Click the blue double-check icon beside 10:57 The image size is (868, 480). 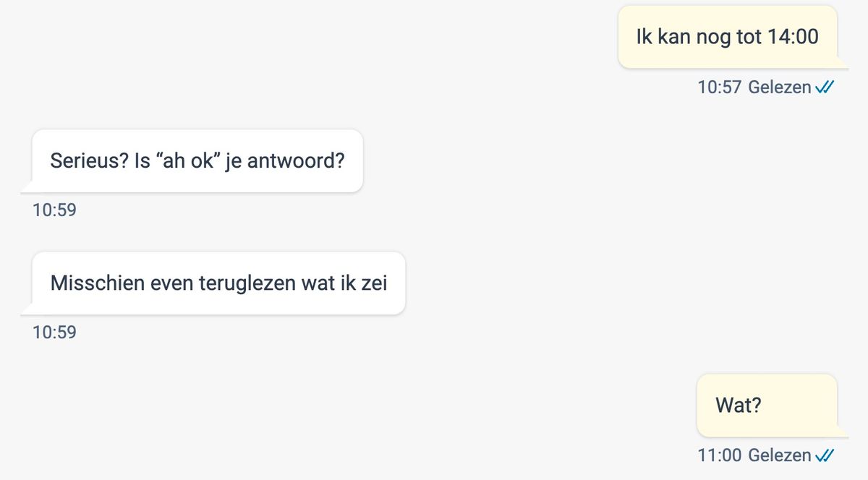pos(825,87)
